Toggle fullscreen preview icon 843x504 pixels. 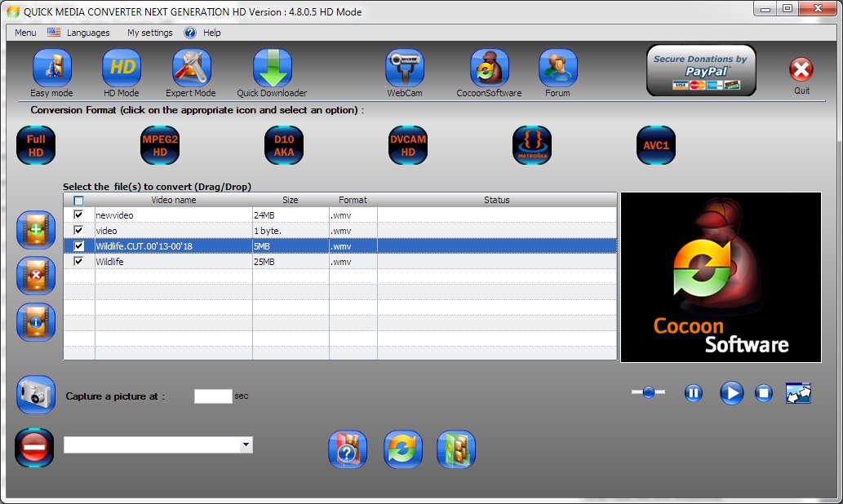coord(798,393)
